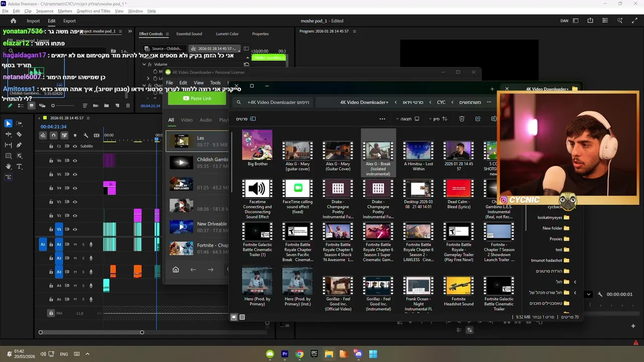
Task: Open the Properties panel tab
Action: (260, 34)
